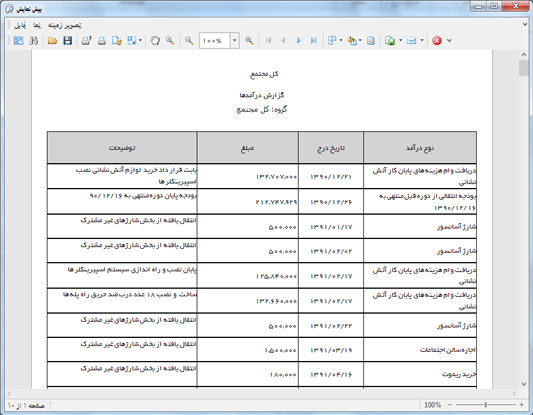Go to the previous page

(283, 41)
